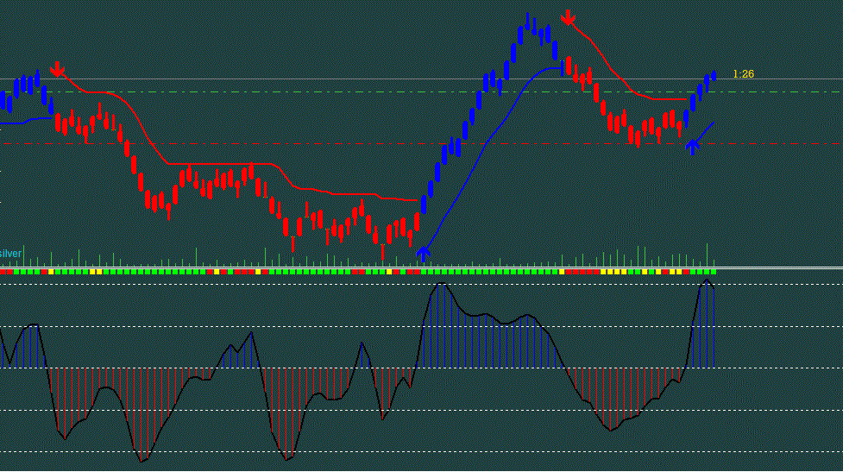Select the rightmost blue buy arrow

coord(693,148)
